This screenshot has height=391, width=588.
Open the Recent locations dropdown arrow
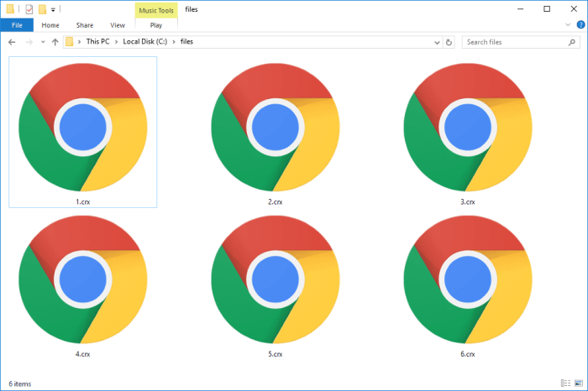pos(42,42)
